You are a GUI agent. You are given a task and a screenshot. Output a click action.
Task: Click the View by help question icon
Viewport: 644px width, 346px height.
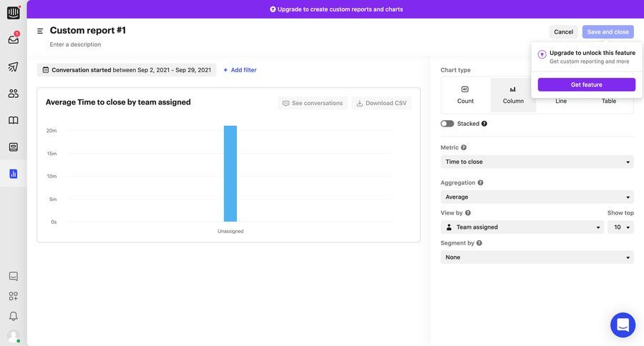click(468, 212)
